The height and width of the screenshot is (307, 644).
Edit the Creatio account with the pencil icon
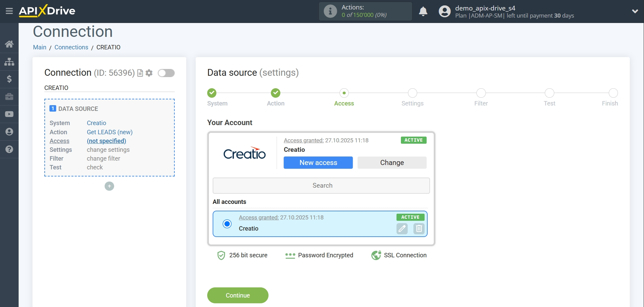(402, 229)
